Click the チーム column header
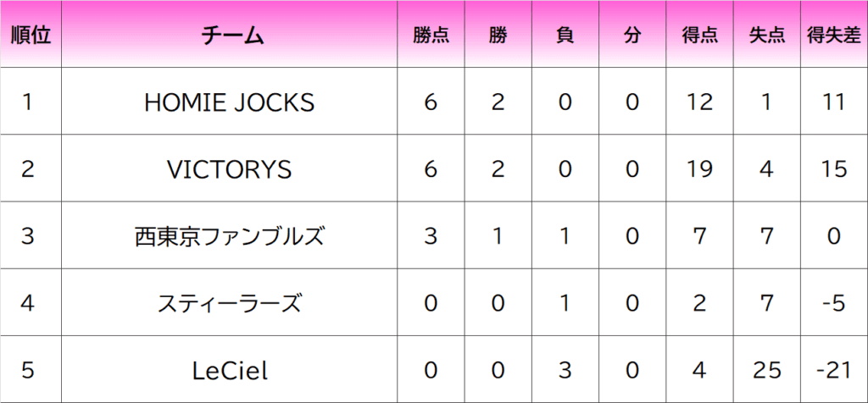This screenshot has height=403, width=868. (x=230, y=36)
